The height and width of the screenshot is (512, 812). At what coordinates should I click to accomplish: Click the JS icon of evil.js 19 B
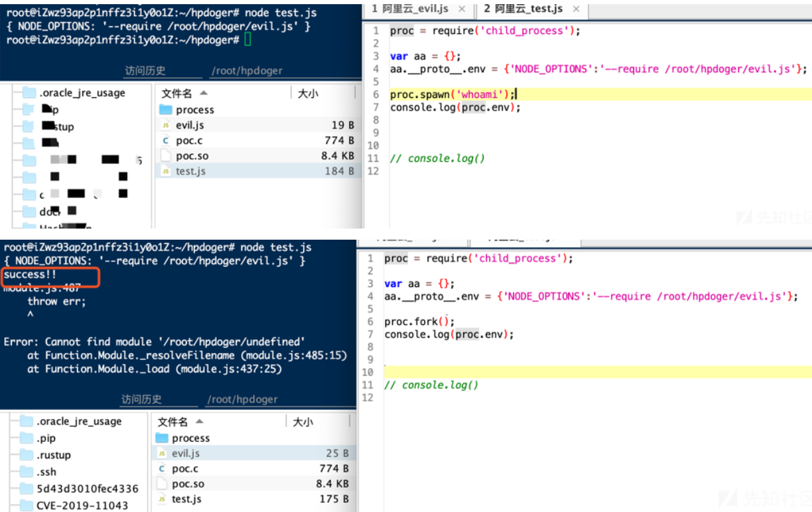pos(165,125)
